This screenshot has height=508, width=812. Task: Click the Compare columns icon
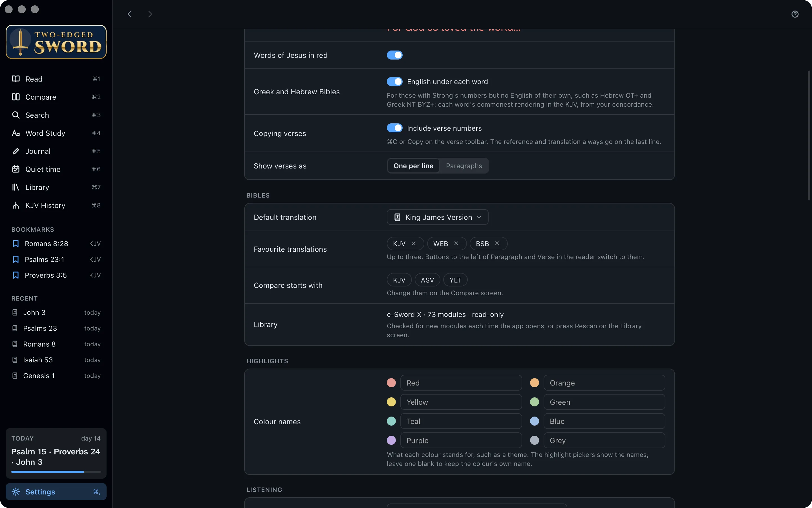pos(16,97)
